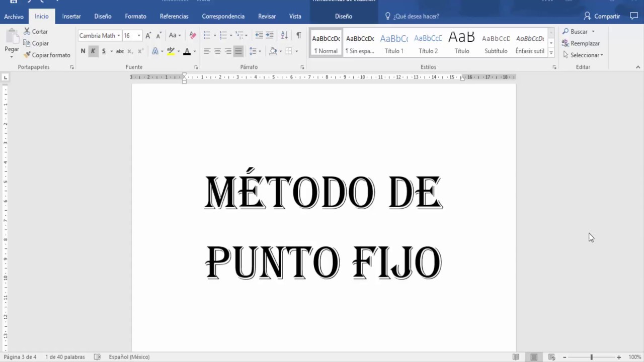Screen dimensions: 644x362
Task: Collapse the ribbon with the chevron
Action: tap(638, 67)
